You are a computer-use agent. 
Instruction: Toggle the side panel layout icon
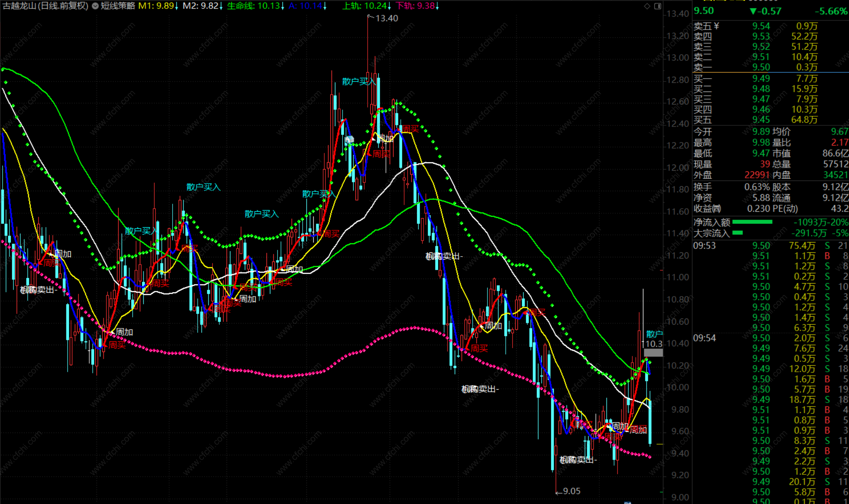click(x=658, y=6)
